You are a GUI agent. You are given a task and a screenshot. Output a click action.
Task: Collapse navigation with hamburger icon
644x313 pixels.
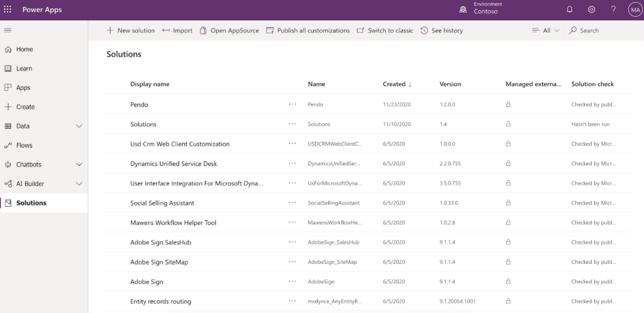8,30
